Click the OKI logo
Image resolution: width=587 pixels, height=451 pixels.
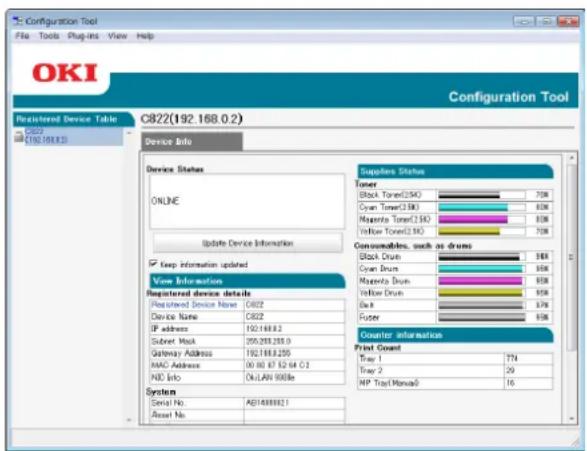point(65,73)
